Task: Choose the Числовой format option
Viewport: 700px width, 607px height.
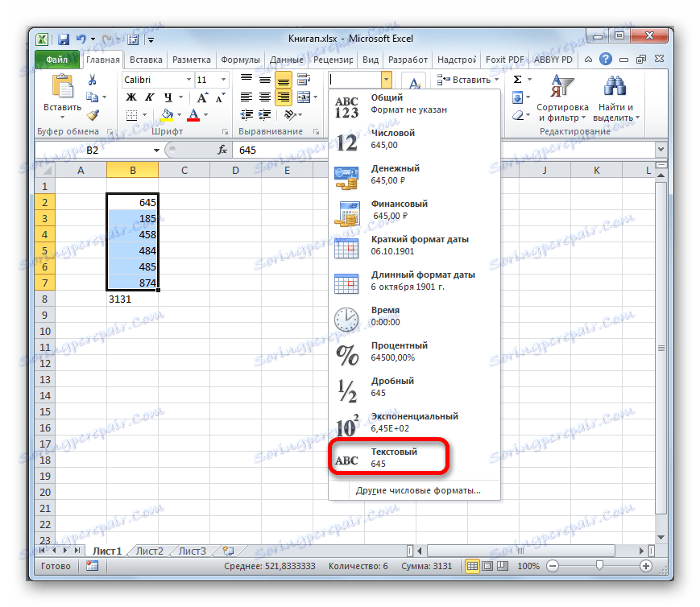Action: click(x=414, y=138)
